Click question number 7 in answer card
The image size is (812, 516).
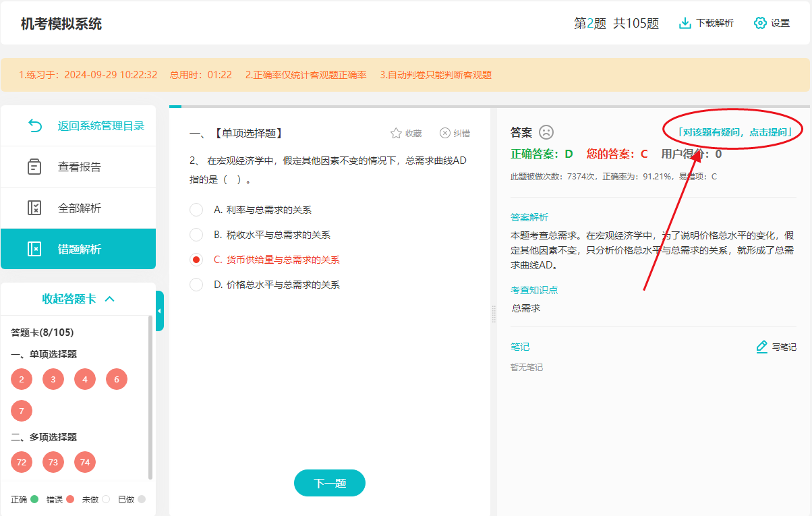point(21,411)
